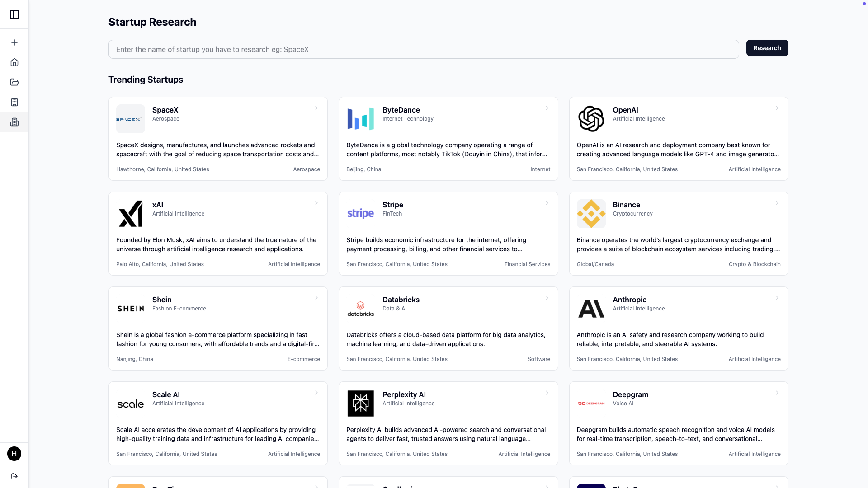Image resolution: width=868 pixels, height=488 pixels.
Task: Open the folder icon in sidebar
Action: coord(14,82)
